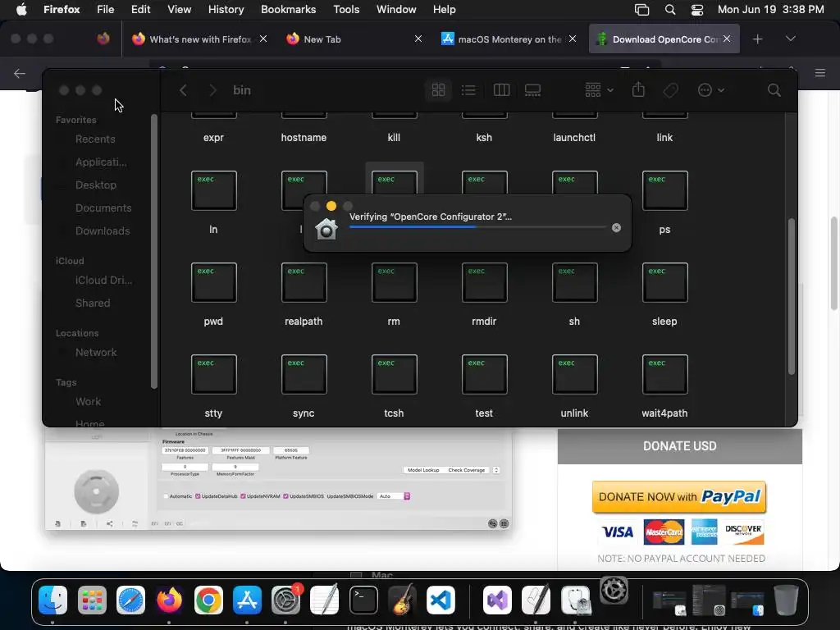The width and height of the screenshot is (840, 630).
Task: Click the Finder file list scrollbar
Action: pos(792,296)
